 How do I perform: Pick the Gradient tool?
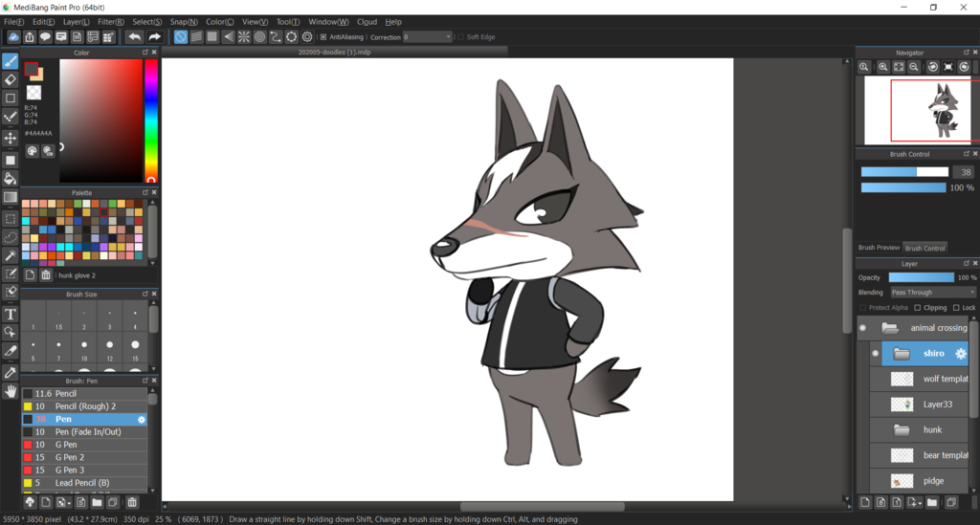pyautogui.click(x=11, y=197)
